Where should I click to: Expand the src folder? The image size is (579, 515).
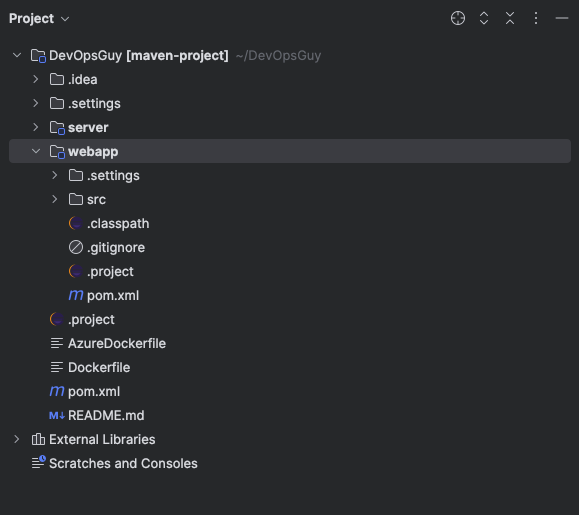[x=55, y=199]
